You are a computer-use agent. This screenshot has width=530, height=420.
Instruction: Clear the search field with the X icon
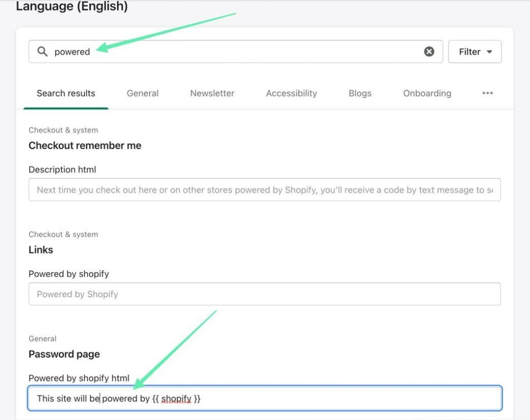(429, 52)
